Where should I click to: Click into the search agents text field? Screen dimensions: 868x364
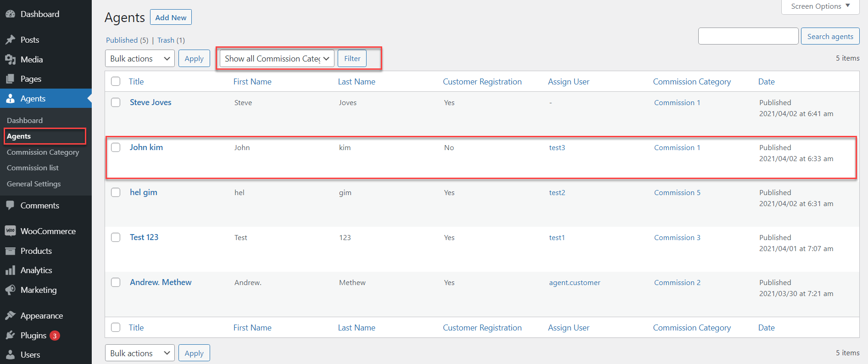(748, 36)
